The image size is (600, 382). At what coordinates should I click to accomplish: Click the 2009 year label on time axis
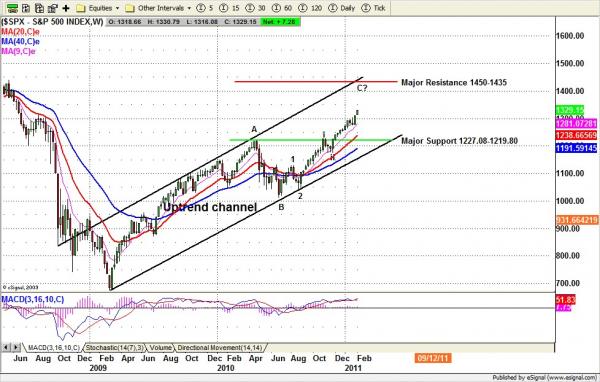click(98, 368)
